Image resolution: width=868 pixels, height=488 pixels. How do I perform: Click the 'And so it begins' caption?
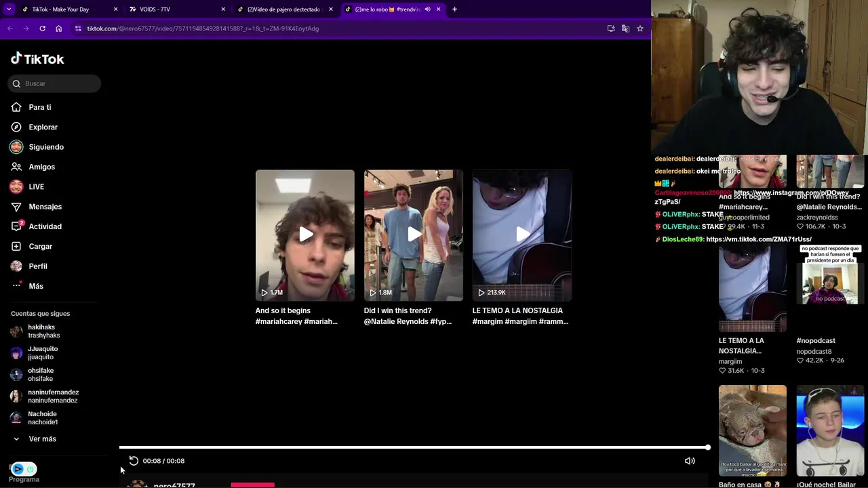[296, 316]
